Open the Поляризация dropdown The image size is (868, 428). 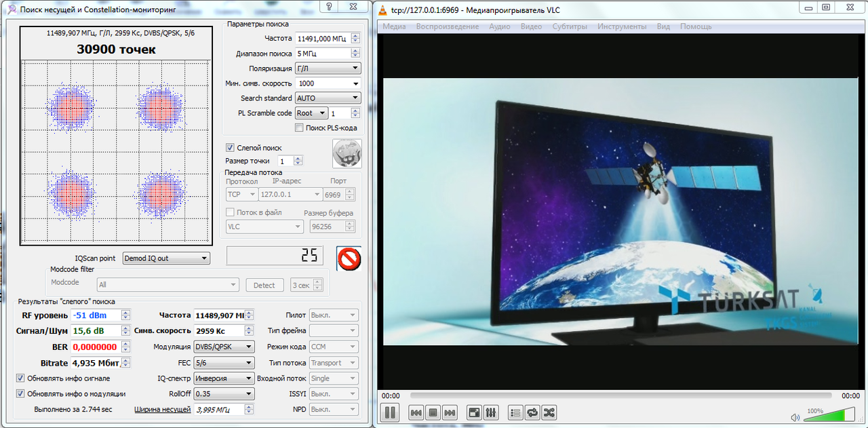tap(328, 69)
